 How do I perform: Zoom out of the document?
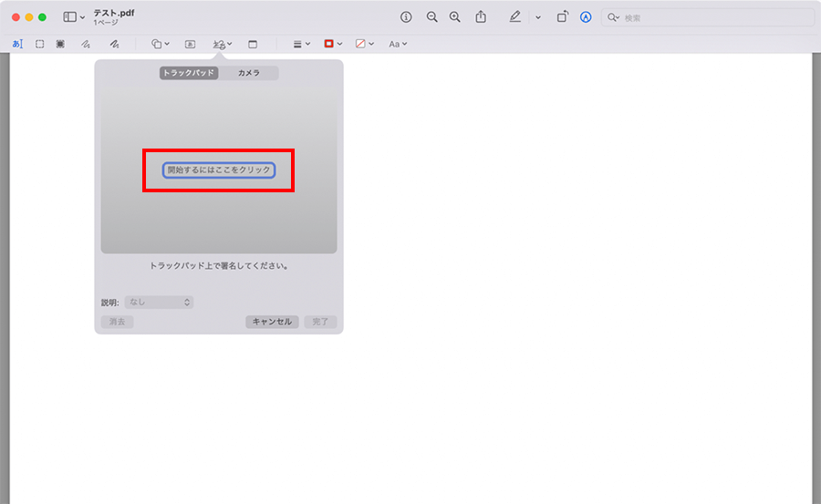431,17
